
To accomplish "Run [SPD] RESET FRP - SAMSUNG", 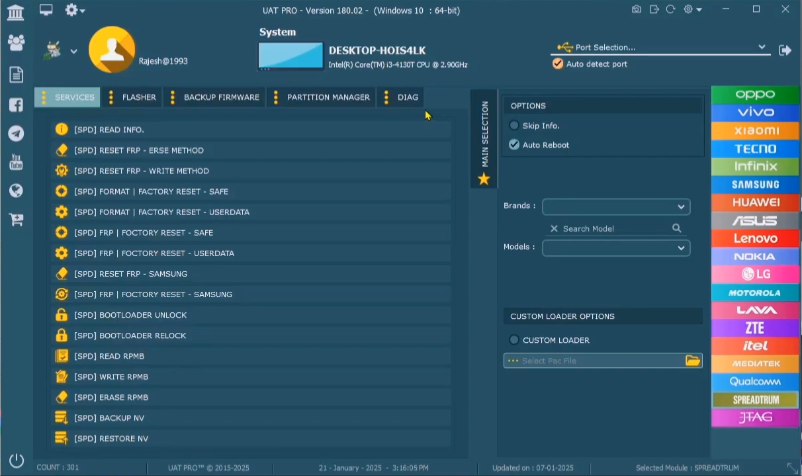I will tap(251, 274).
